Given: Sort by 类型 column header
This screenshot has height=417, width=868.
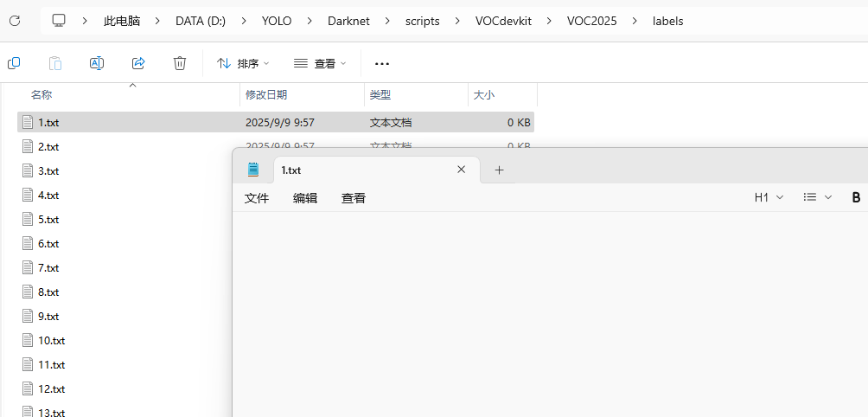Looking at the screenshot, I should click(x=380, y=94).
